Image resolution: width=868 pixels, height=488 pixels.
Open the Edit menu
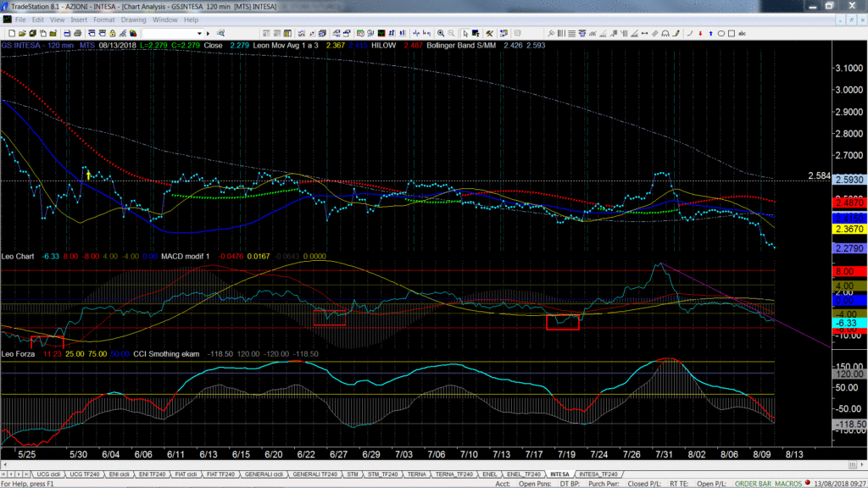click(x=37, y=20)
